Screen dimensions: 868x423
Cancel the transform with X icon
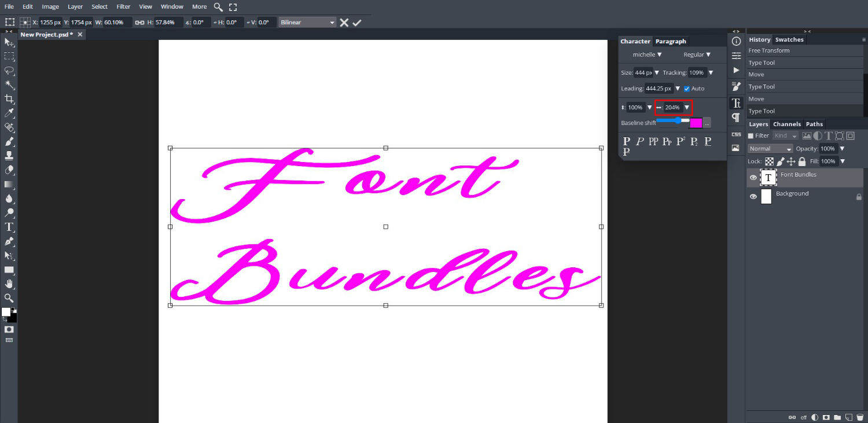tap(344, 23)
